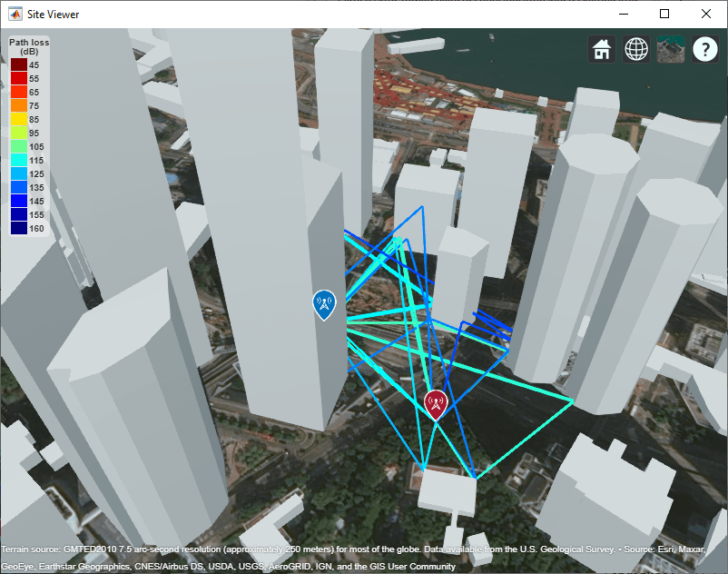Toggle the globe view icon
This screenshot has height=574, width=728.
click(636, 49)
